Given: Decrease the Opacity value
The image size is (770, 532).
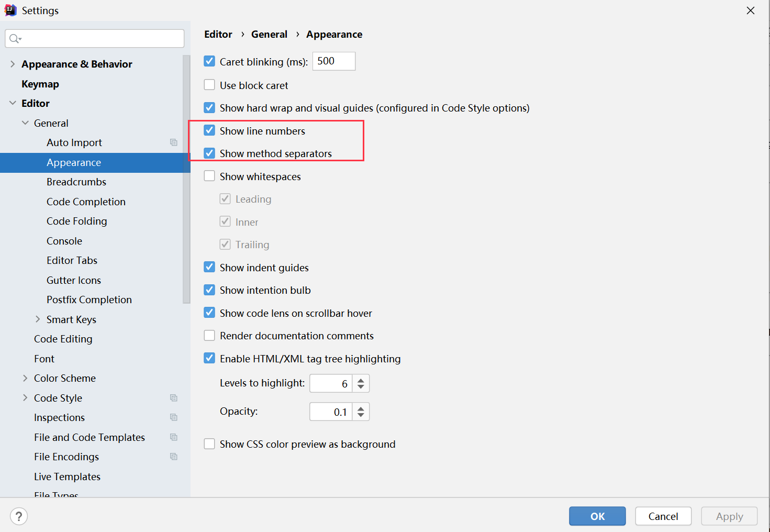Looking at the screenshot, I should coord(361,415).
